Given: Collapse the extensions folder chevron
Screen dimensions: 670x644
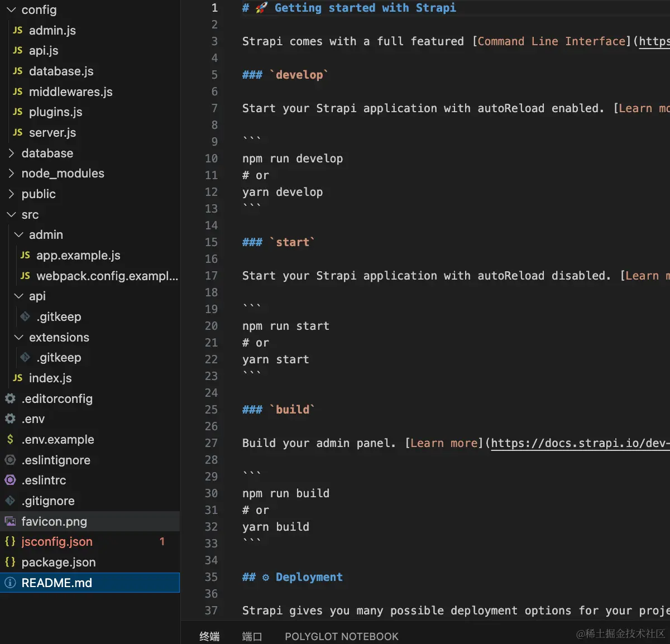Looking at the screenshot, I should [x=18, y=337].
